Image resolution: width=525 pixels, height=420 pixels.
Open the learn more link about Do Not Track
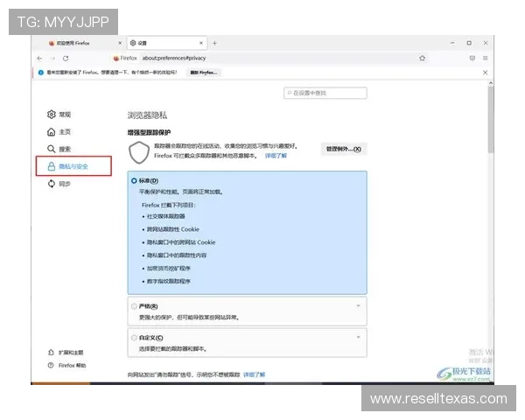(x=254, y=374)
